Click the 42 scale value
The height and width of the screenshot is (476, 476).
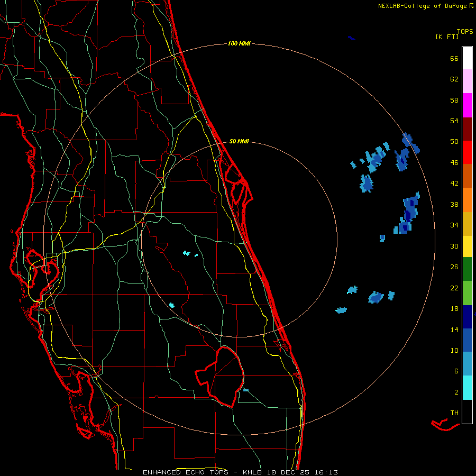[x=454, y=184]
